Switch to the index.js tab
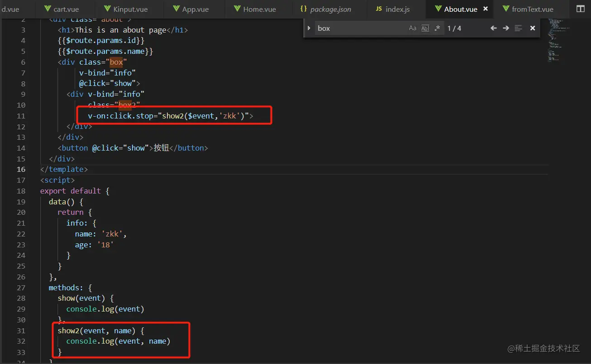The width and height of the screenshot is (591, 364). [393, 9]
